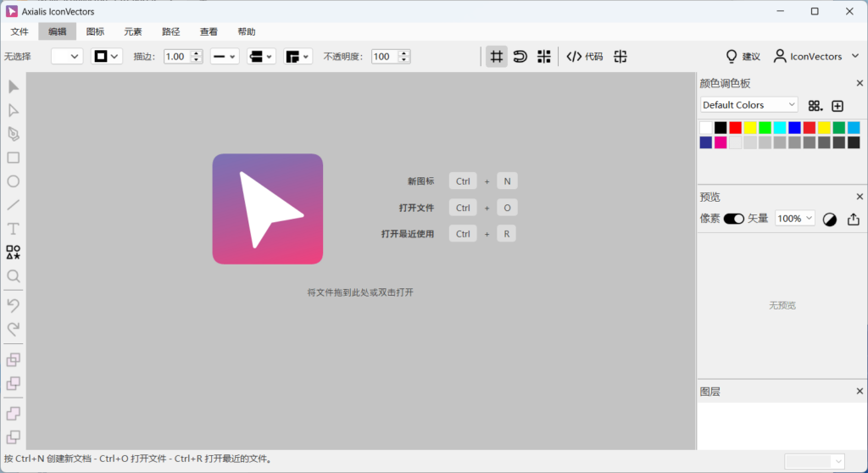Increase the 描边 stroke width stepper
The width and height of the screenshot is (868, 473).
pyautogui.click(x=196, y=53)
